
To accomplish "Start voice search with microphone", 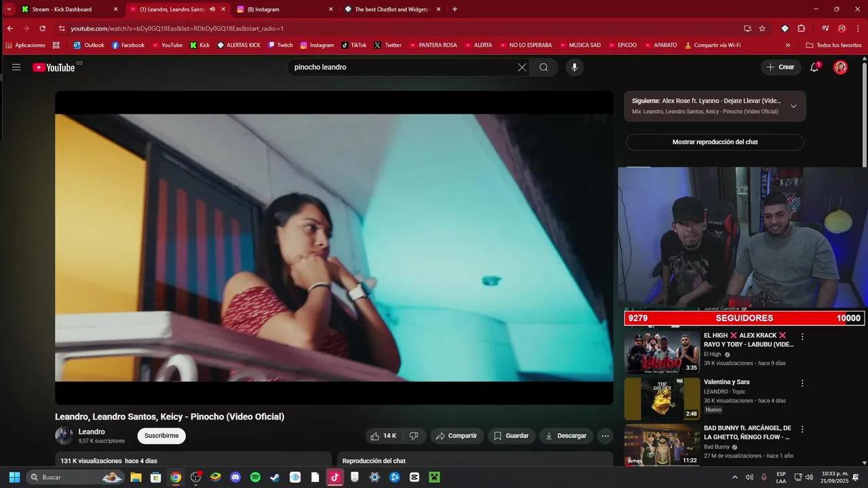I will (x=574, y=67).
